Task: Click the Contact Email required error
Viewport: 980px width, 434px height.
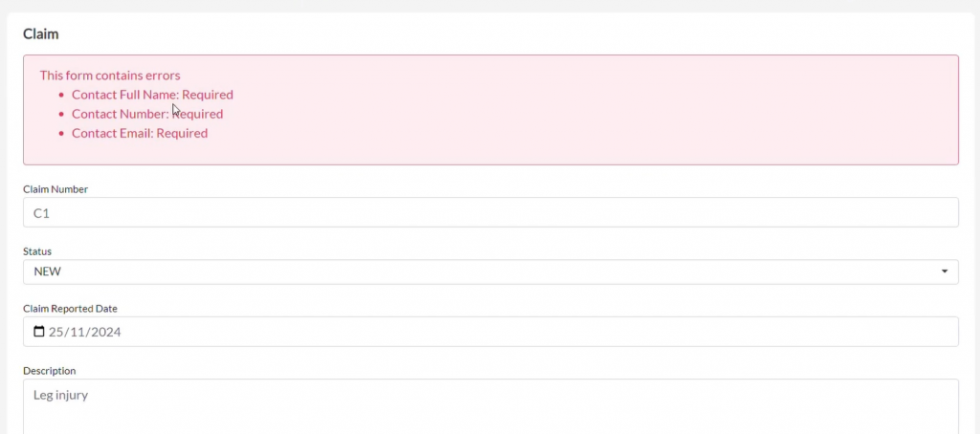Action: click(x=140, y=133)
